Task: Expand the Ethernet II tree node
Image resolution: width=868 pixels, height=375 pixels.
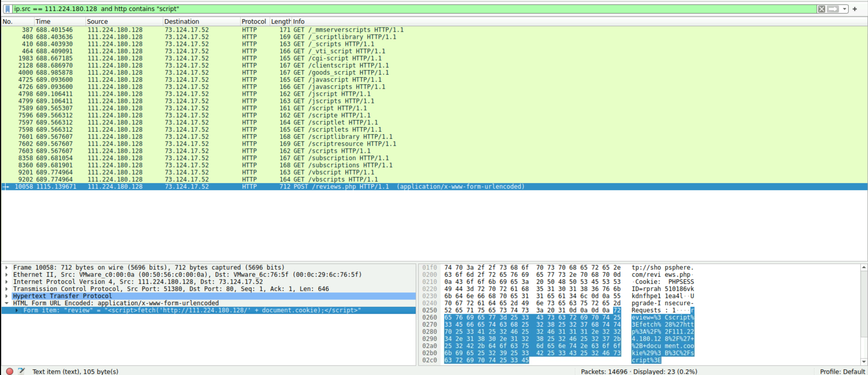Action: pyautogui.click(x=6, y=275)
